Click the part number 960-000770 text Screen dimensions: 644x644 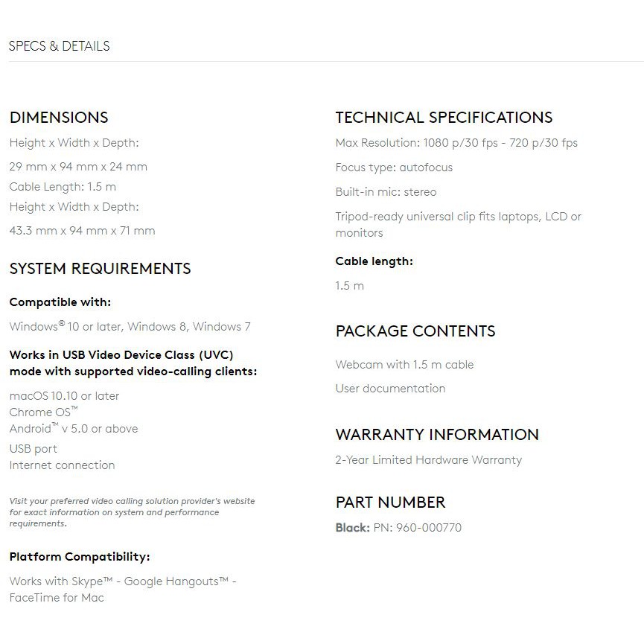click(428, 528)
